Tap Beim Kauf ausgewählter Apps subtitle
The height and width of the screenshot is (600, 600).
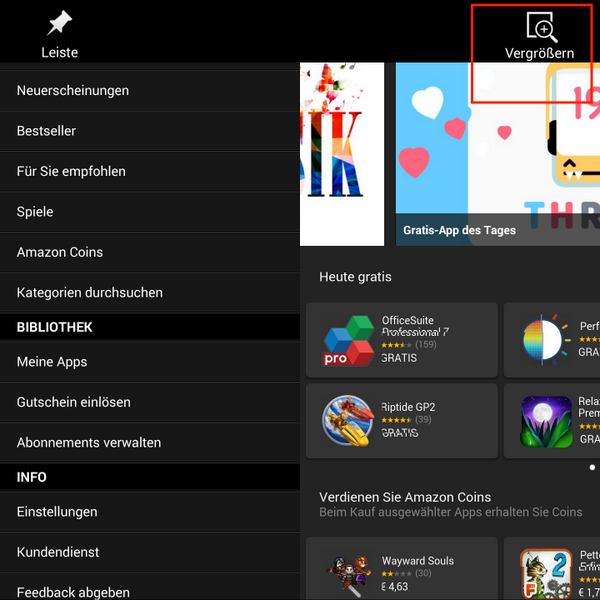(451, 512)
